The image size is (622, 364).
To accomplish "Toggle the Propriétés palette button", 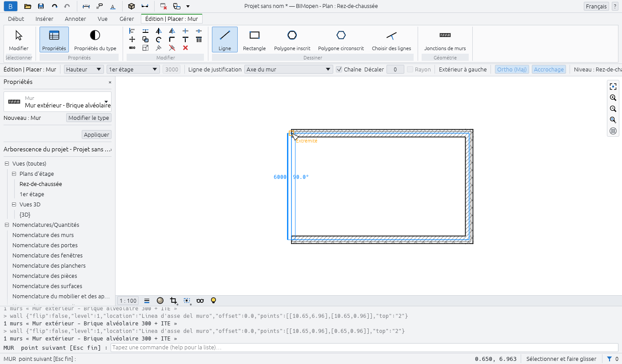I will pos(54,40).
